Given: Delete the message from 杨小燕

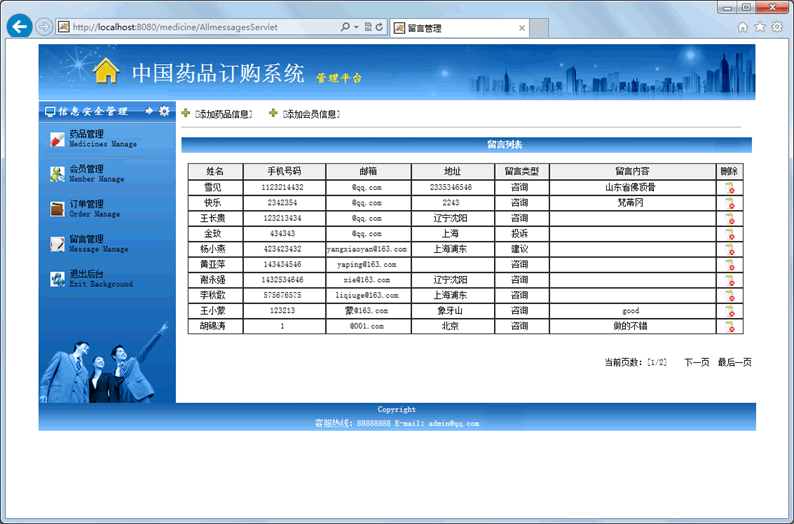Looking at the screenshot, I should (730, 250).
